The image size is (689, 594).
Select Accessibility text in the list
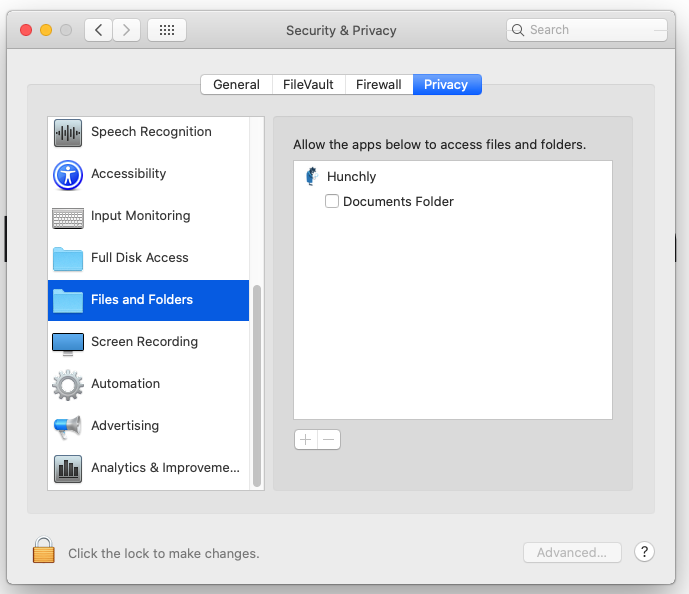[x=129, y=174]
